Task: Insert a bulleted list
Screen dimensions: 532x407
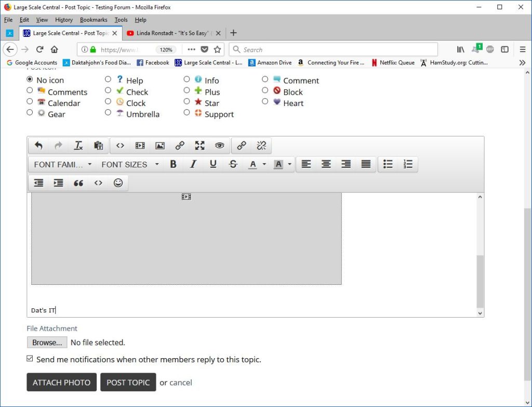Action: [388, 164]
